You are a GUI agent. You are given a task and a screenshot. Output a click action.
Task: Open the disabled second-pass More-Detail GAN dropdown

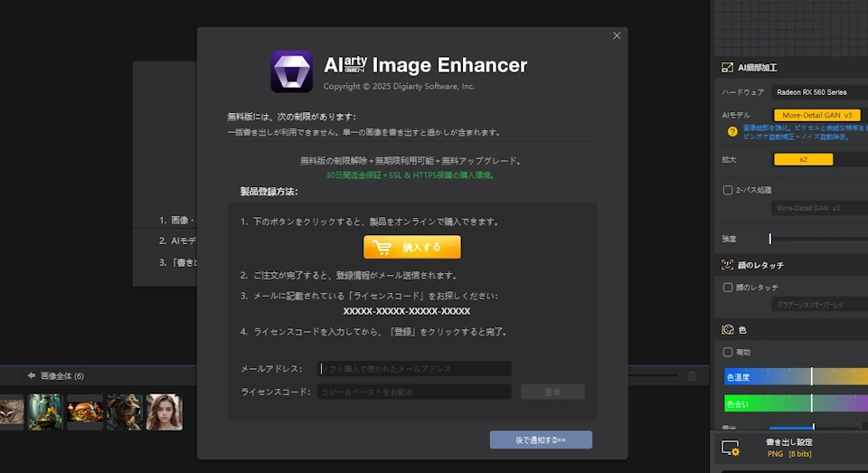[x=820, y=208]
